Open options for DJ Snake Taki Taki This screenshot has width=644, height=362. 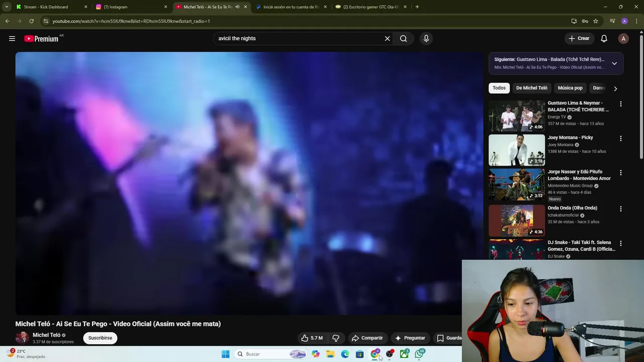620,243
